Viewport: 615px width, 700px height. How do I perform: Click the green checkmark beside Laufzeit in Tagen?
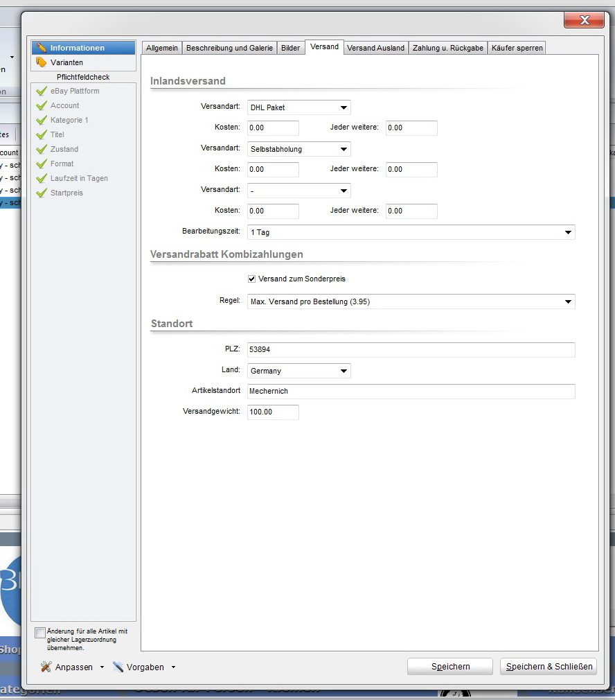tap(42, 179)
